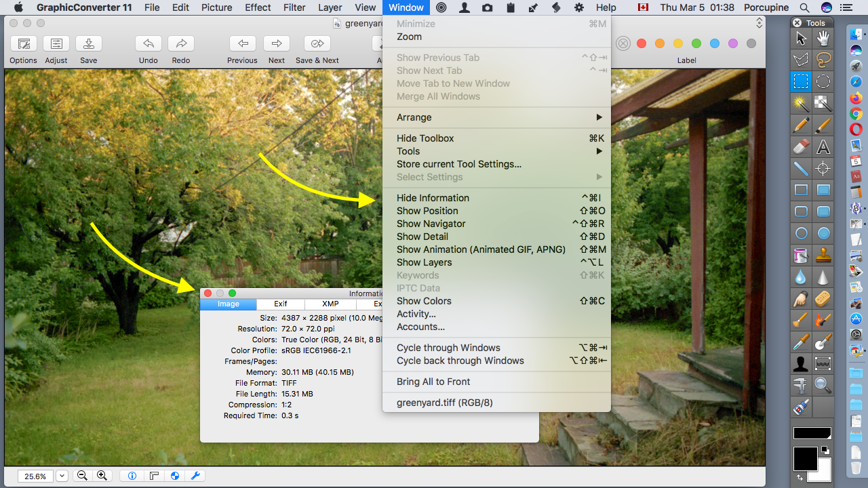Choose Show Colors menu item

496,301
